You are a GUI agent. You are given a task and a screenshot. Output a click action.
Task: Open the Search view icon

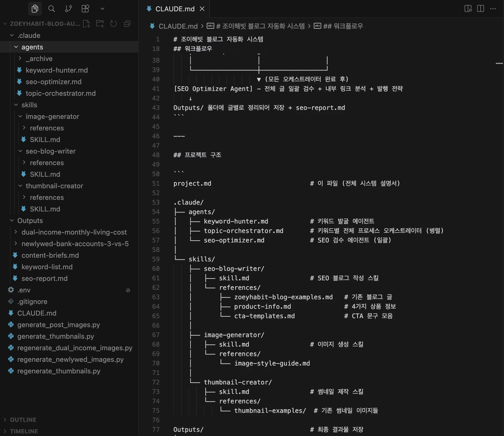(52, 9)
